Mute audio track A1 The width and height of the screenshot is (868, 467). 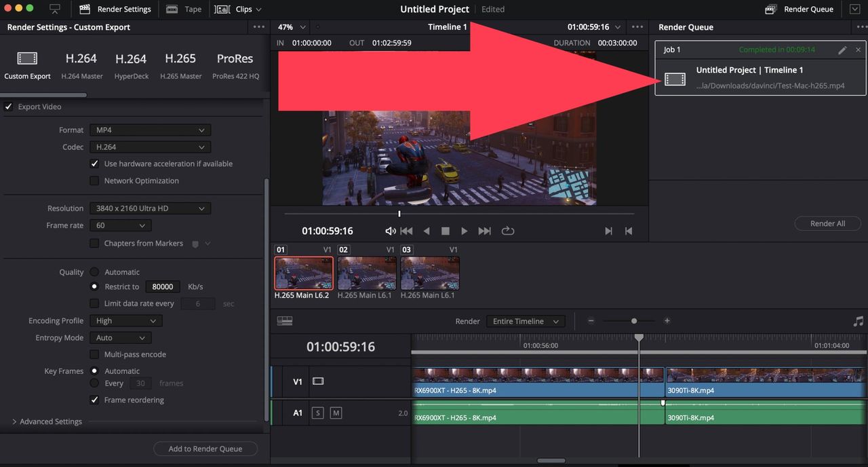click(x=336, y=413)
